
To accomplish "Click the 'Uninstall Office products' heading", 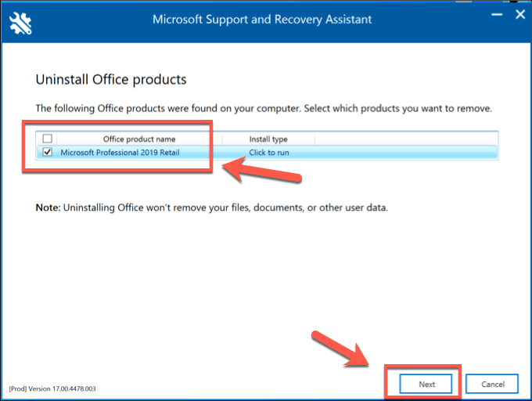I will [111, 80].
